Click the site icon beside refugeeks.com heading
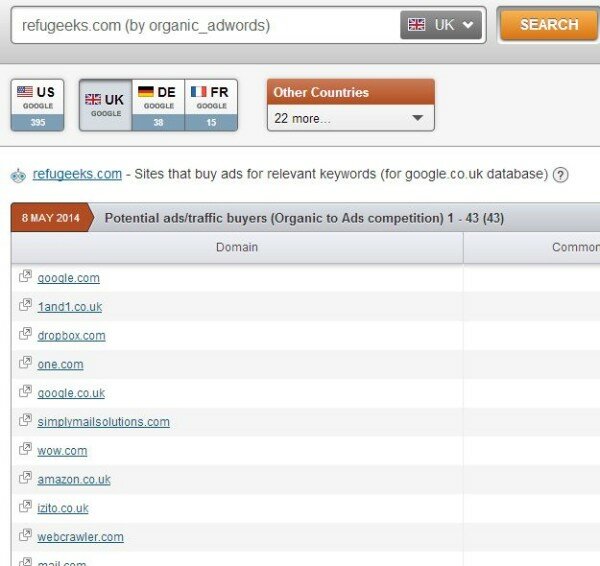Screen dimensions: 600x566 click(18, 176)
